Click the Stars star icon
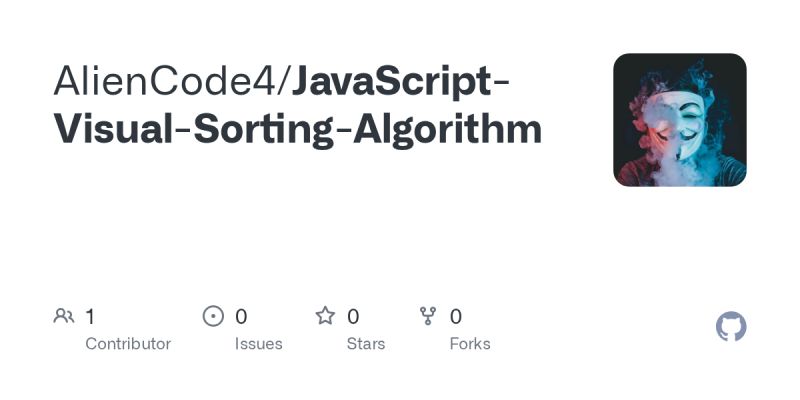Viewport: 800px width, 400px height. [x=325, y=317]
